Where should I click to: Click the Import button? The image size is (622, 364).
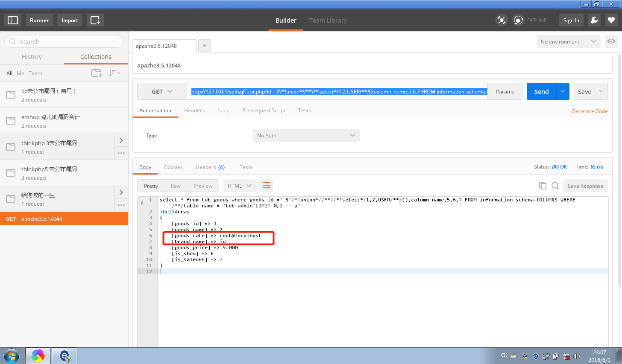(x=70, y=20)
